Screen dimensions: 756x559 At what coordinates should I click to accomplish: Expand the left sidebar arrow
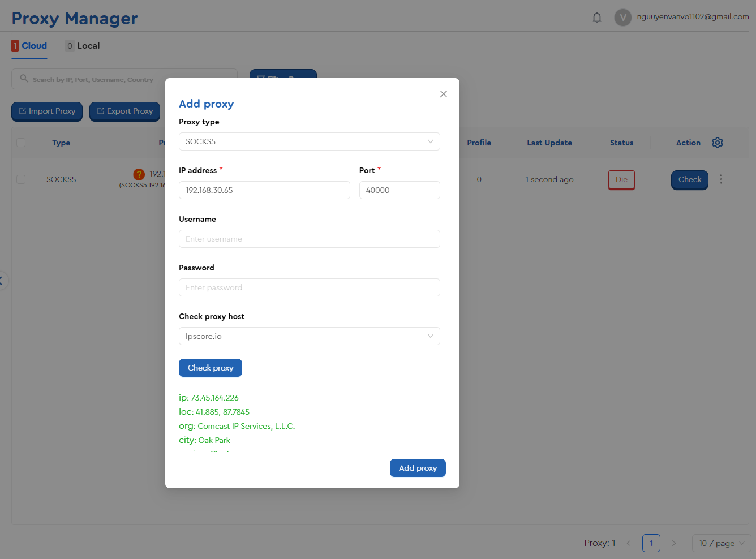point(2,281)
